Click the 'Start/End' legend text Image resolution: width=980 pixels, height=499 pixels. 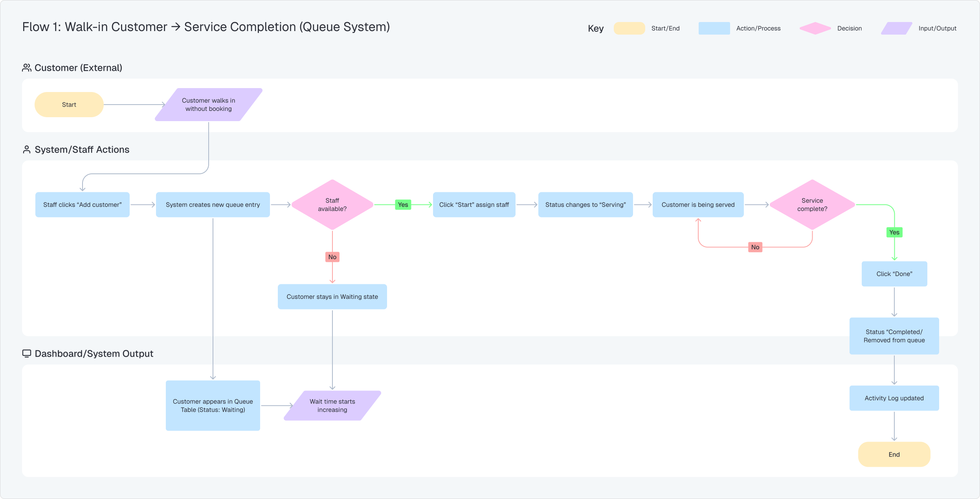point(666,28)
